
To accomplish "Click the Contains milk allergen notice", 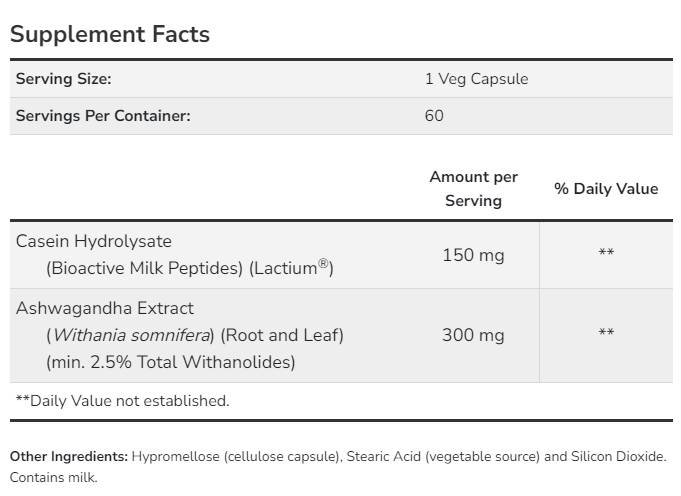I will (54, 478).
